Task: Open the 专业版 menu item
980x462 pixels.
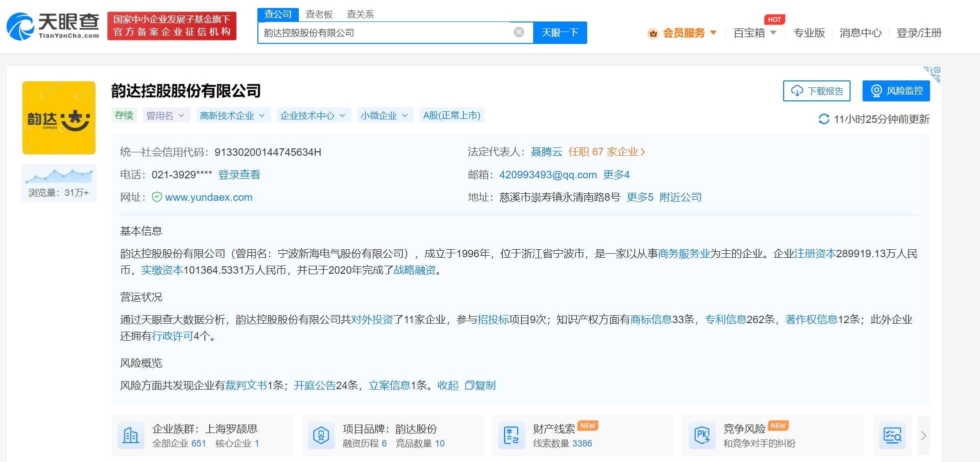Action: click(809, 33)
